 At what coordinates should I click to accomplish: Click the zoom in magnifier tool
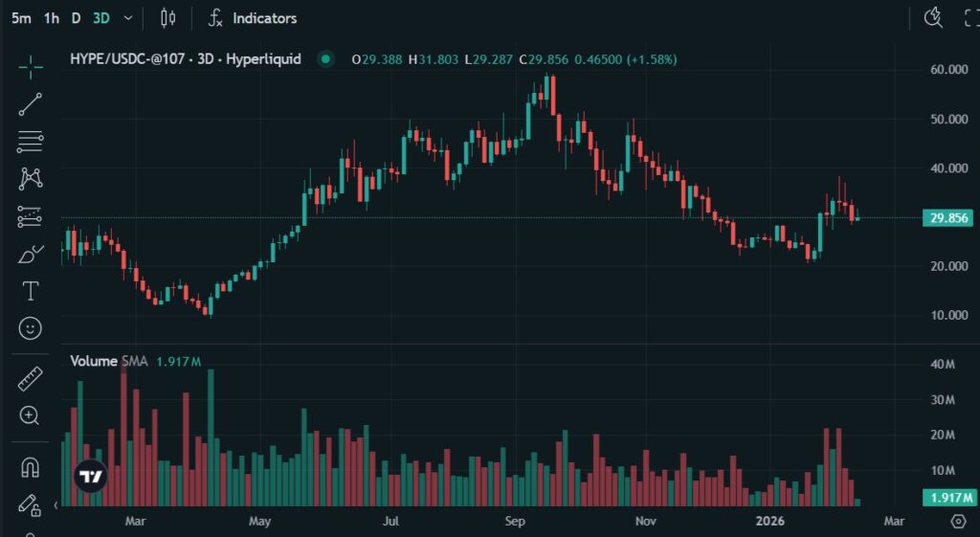[30, 415]
